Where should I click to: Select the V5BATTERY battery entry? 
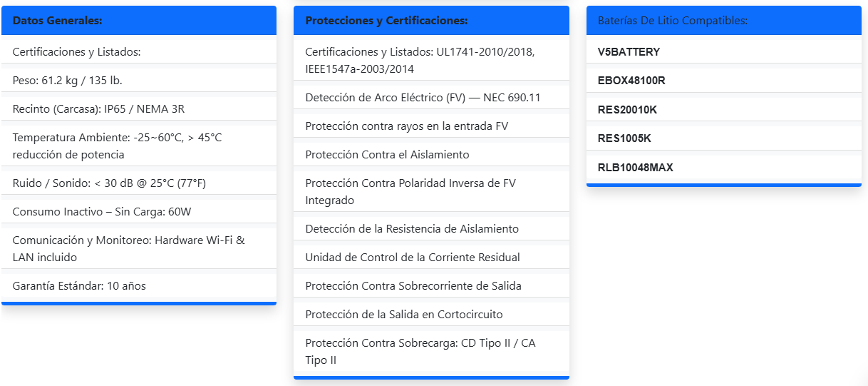[x=629, y=52]
